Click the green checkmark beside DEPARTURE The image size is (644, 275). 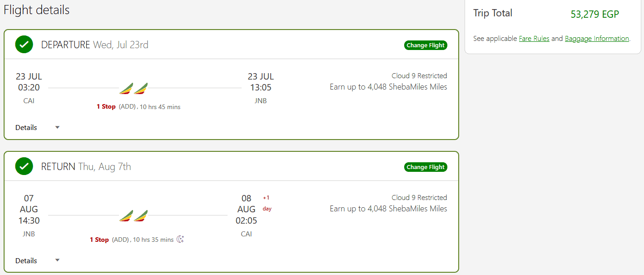click(24, 45)
